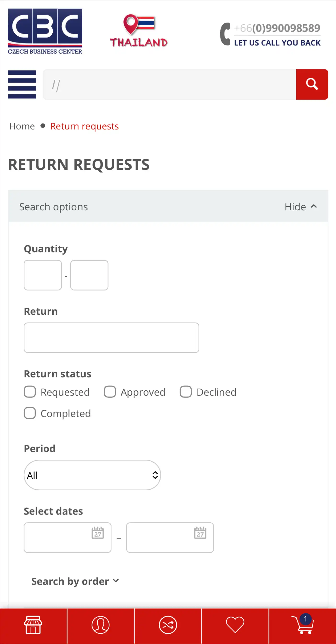This screenshot has width=336, height=644.
Task: Tick the Completed status checkbox
Action: coord(30,413)
